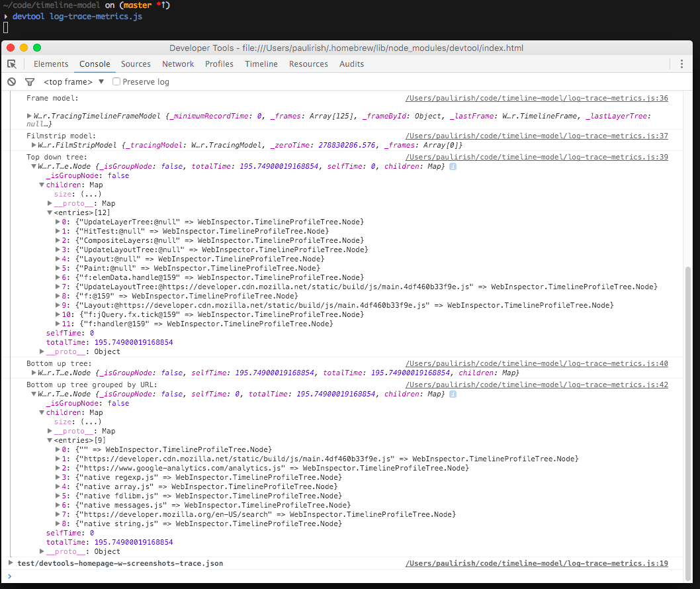Viewport: 700px width, 589px height.
Task: Expand the TracingTimelineFrameModel object
Action: pyautogui.click(x=29, y=116)
